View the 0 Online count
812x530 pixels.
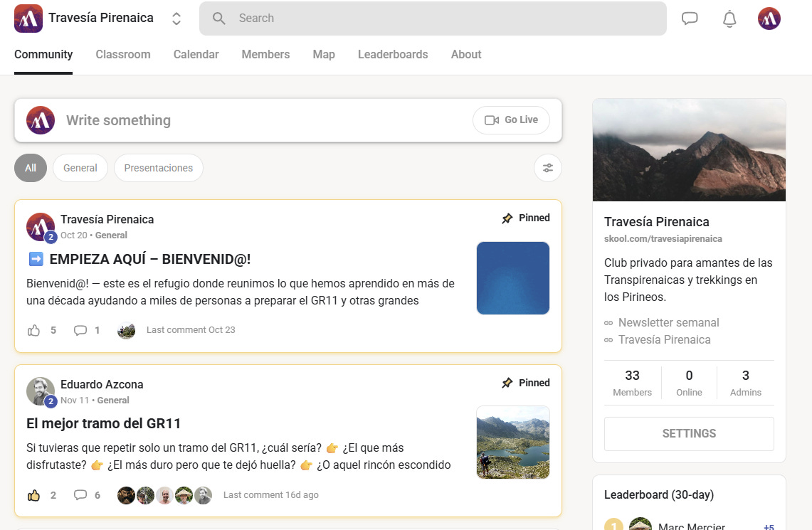tap(689, 383)
